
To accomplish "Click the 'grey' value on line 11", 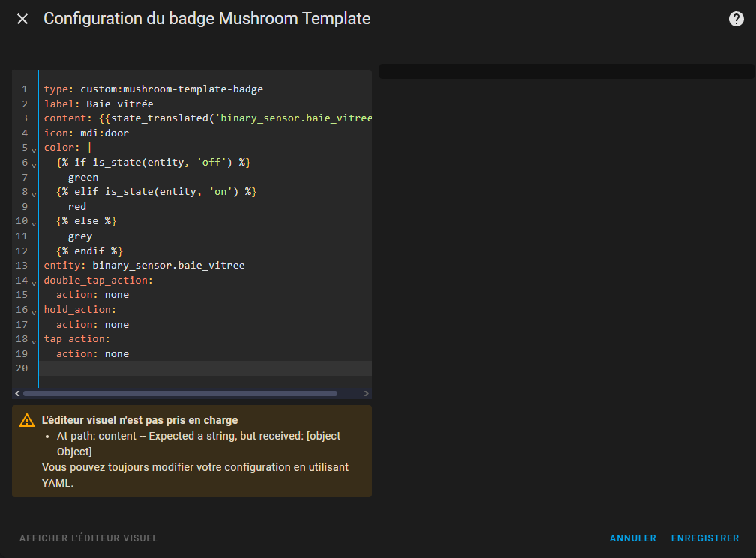I will click(x=80, y=236).
